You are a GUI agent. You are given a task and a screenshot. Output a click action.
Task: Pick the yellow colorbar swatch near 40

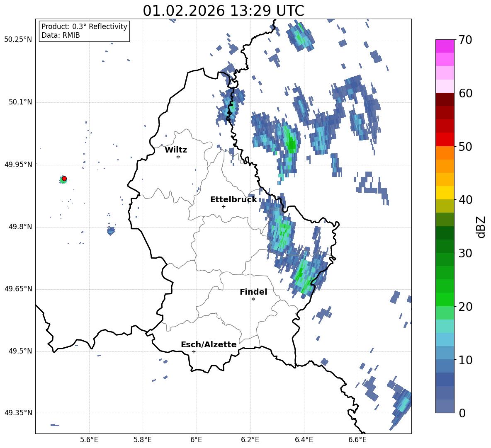[x=445, y=193]
